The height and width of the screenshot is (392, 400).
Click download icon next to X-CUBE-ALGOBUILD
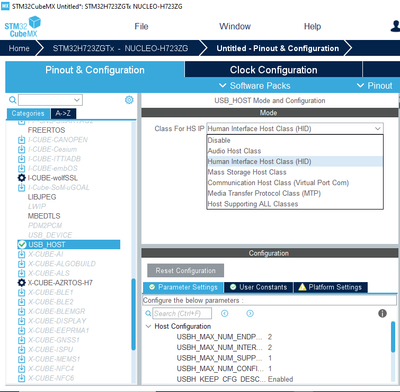[x=21, y=264]
